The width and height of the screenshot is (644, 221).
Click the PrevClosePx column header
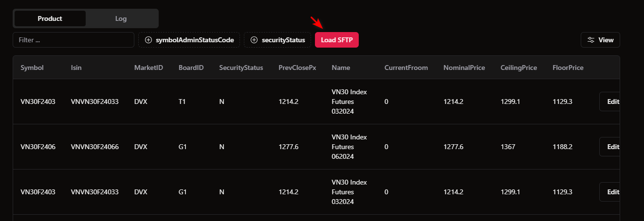click(x=297, y=68)
